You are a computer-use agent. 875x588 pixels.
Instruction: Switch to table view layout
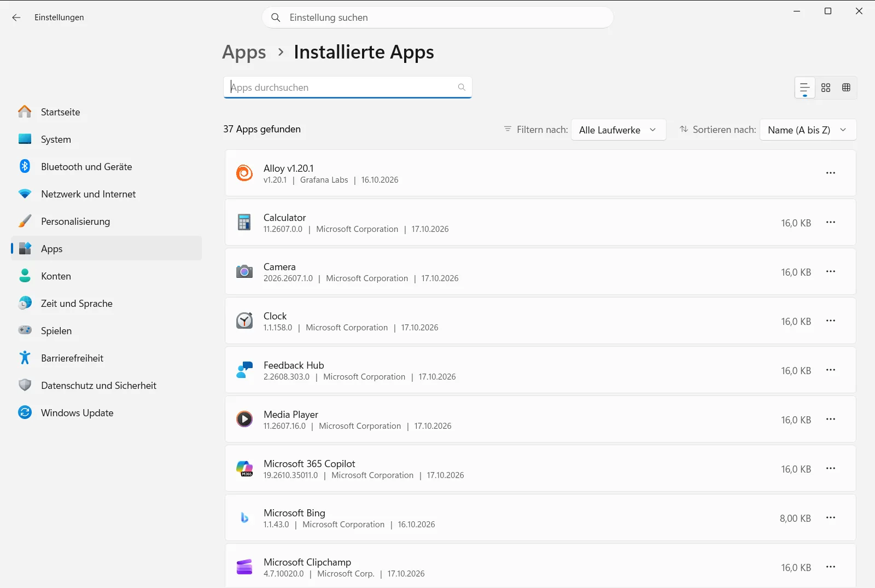tap(847, 88)
